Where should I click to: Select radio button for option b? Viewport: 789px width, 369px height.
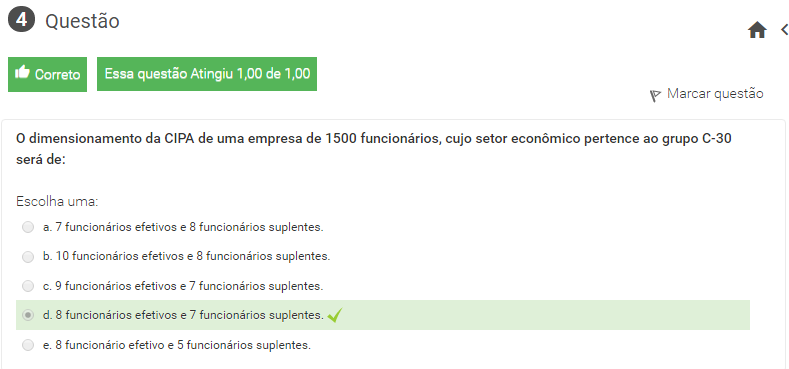[x=28, y=257]
